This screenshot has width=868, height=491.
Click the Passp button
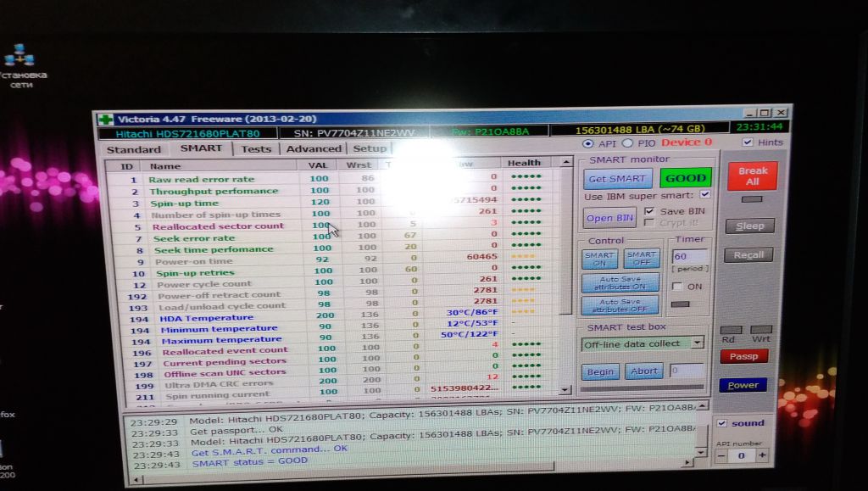click(744, 356)
